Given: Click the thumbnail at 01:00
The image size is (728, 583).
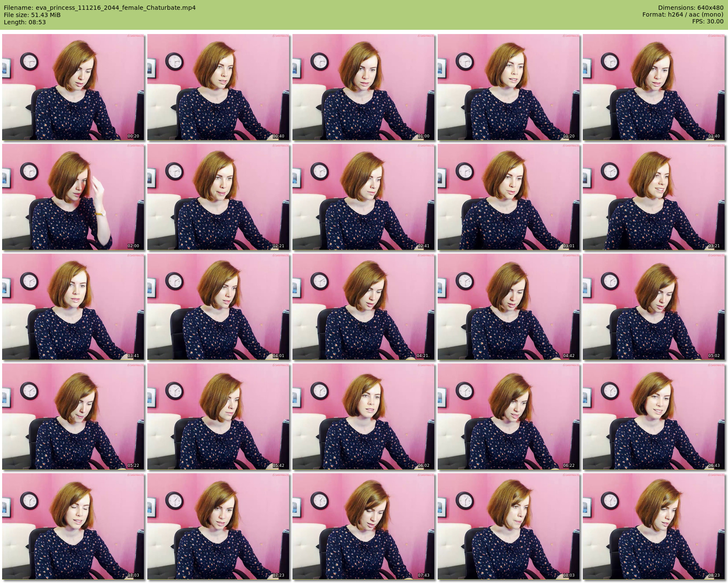Looking at the screenshot, I should [x=364, y=87].
